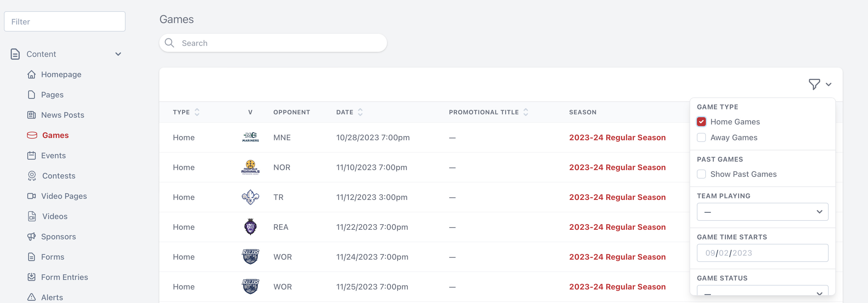868x303 pixels.
Task: Open Alerts in the sidebar
Action: (52, 297)
